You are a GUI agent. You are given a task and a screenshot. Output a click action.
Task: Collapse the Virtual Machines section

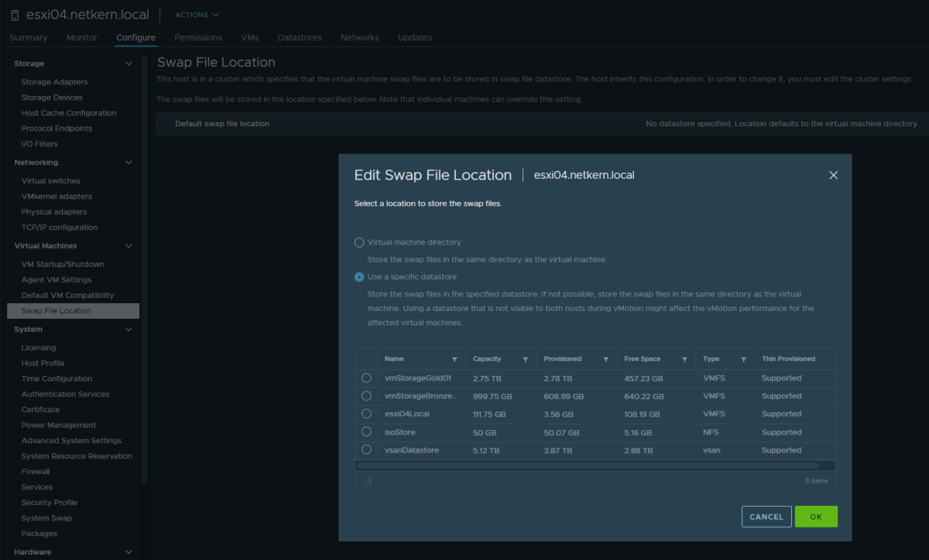(x=129, y=246)
